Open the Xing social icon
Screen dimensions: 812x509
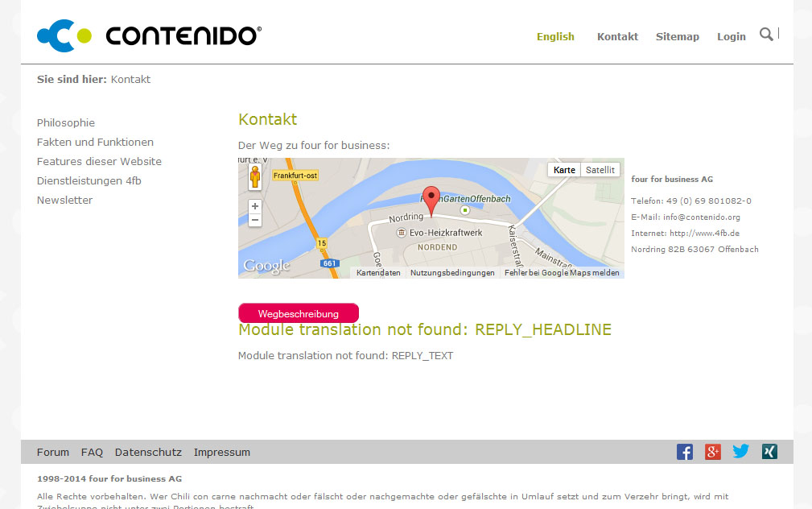point(769,452)
